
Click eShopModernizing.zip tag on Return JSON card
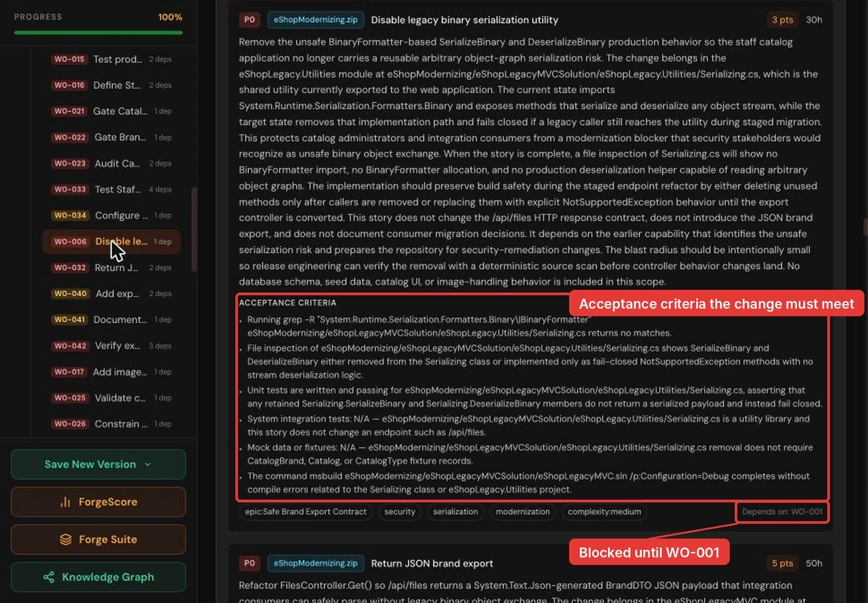315,563
